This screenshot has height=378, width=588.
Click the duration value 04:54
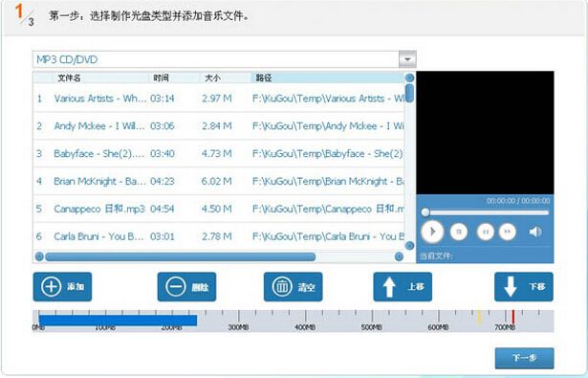[x=162, y=209]
